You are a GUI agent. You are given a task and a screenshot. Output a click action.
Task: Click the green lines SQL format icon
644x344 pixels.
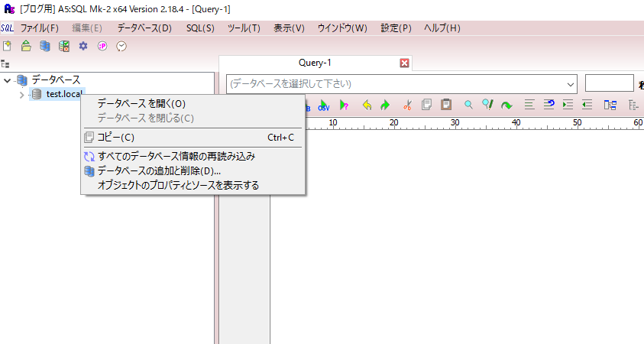pos(529,105)
